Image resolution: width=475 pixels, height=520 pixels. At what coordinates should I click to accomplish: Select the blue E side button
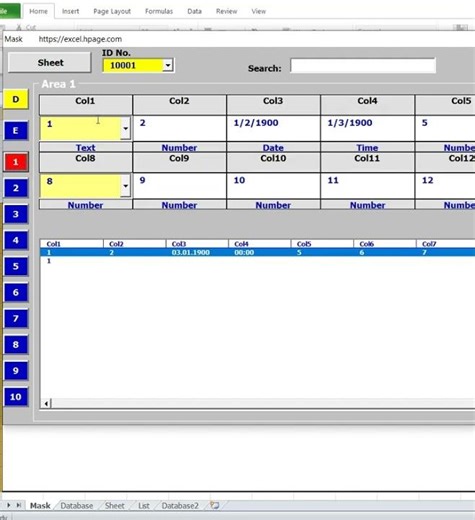pos(16,130)
